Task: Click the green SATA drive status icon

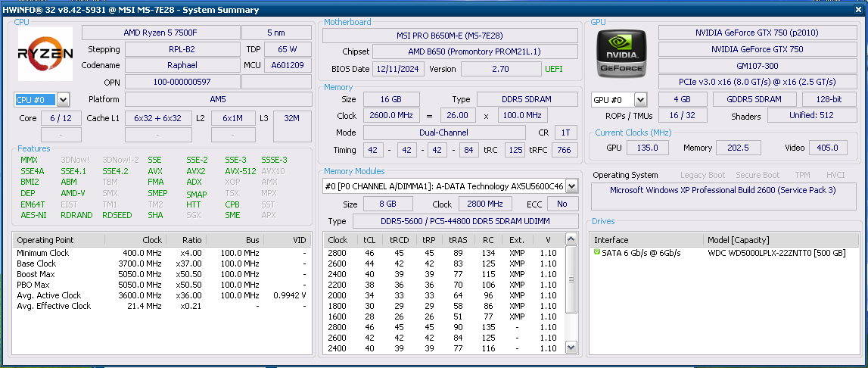Action: [x=597, y=252]
